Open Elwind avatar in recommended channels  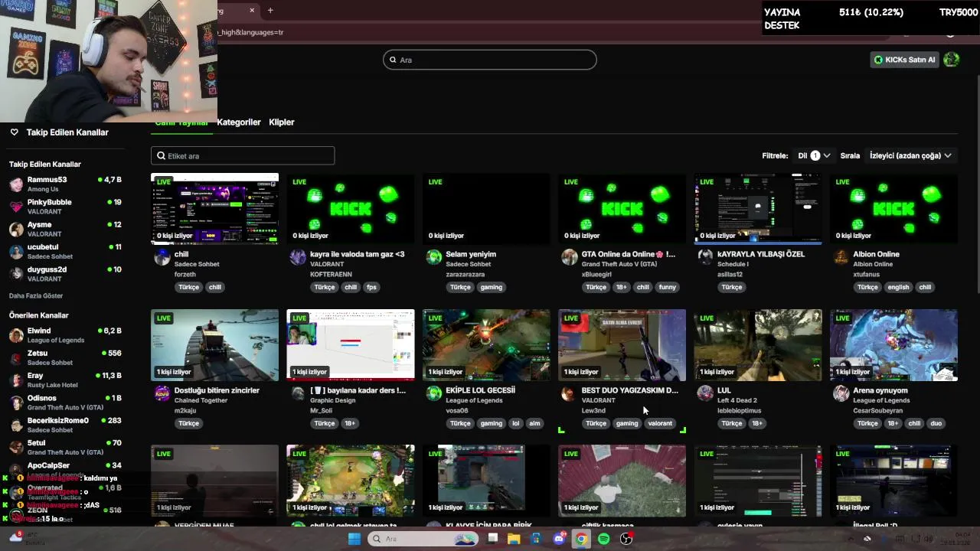point(16,335)
